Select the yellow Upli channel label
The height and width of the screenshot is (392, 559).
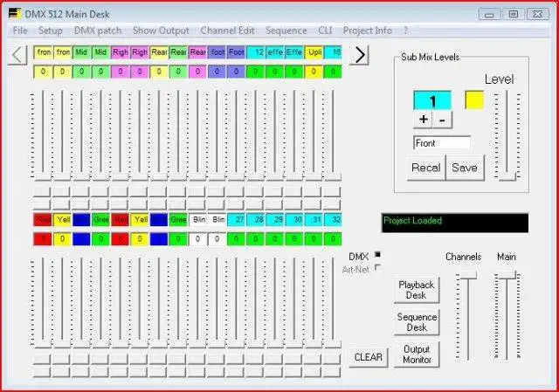[314, 52]
